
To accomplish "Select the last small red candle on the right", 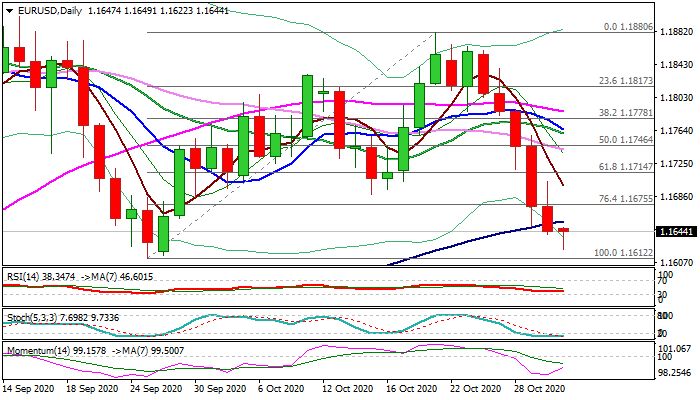I will [x=563, y=231].
